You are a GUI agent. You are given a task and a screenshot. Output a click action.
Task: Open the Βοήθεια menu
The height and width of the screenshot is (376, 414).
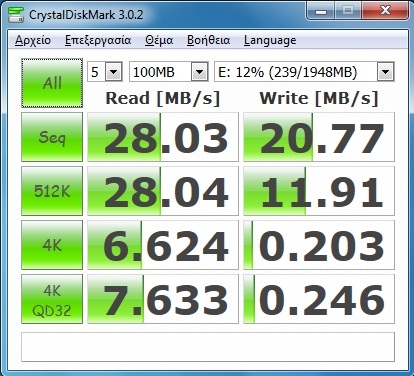(208, 41)
